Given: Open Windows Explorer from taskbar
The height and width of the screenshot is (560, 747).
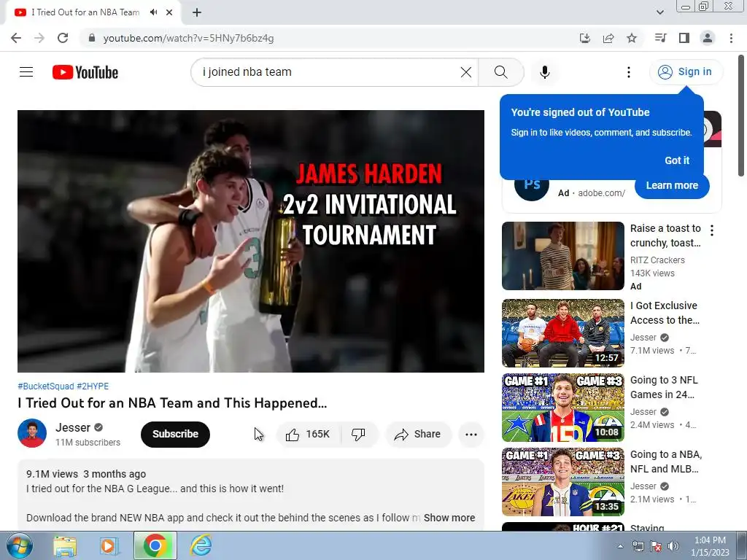Looking at the screenshot, I should coord(65,545).
